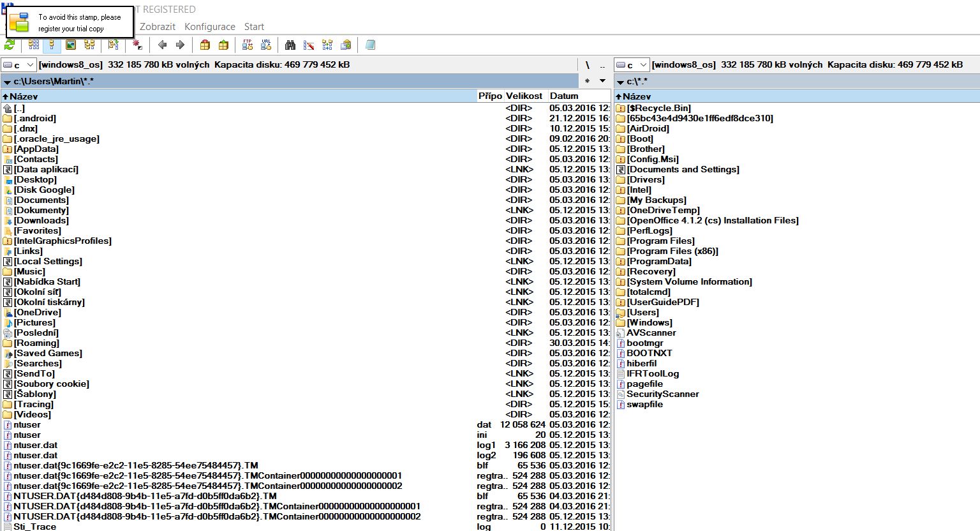
Task: Open the left panel drive dropdown
Action: coord(19,65)
